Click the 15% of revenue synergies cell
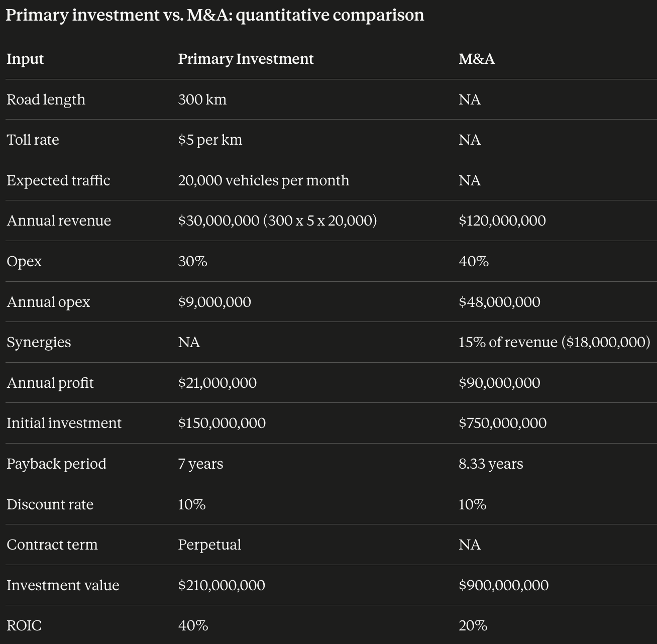The image size is (657, 644). click(x=555, y=342)
